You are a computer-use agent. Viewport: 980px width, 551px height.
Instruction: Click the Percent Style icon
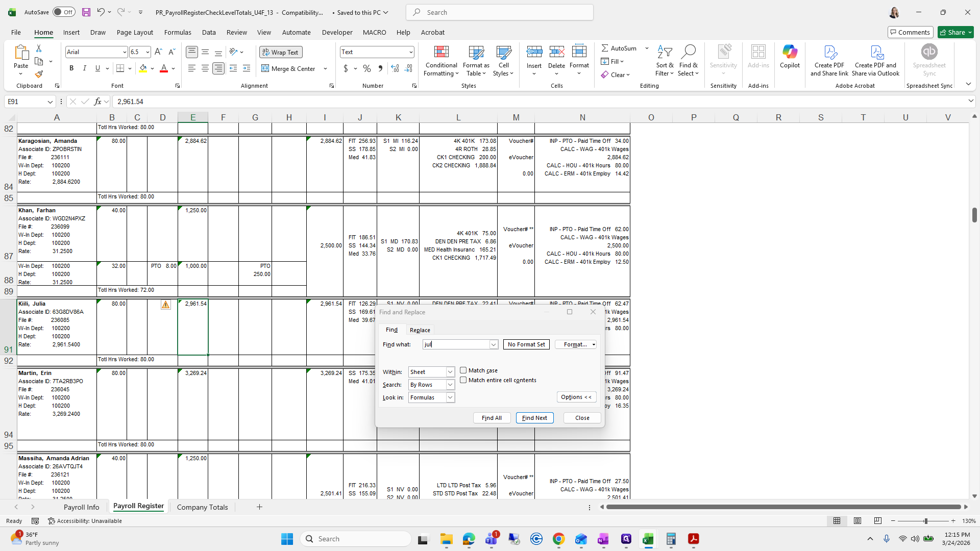click(x=366, y=68)
